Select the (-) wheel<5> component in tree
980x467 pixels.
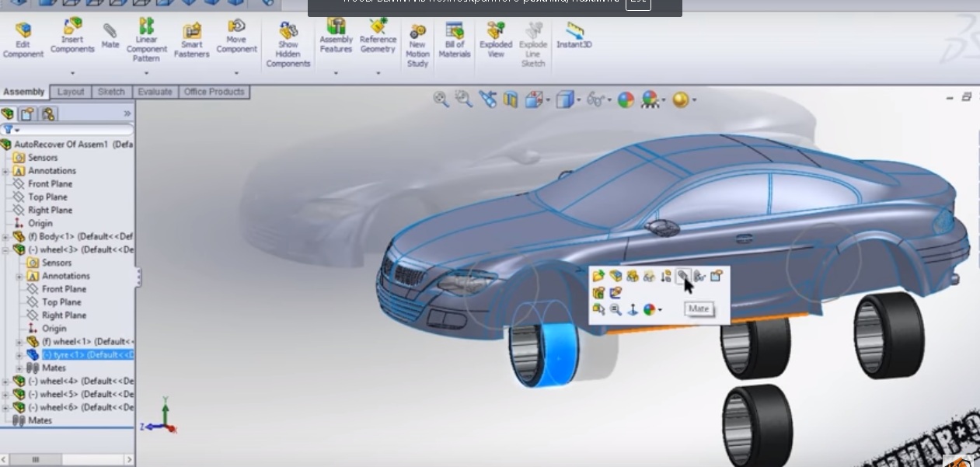click(74, 394)
